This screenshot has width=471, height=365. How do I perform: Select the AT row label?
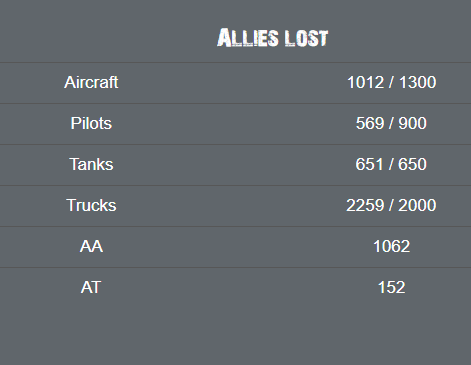(91, 287)
